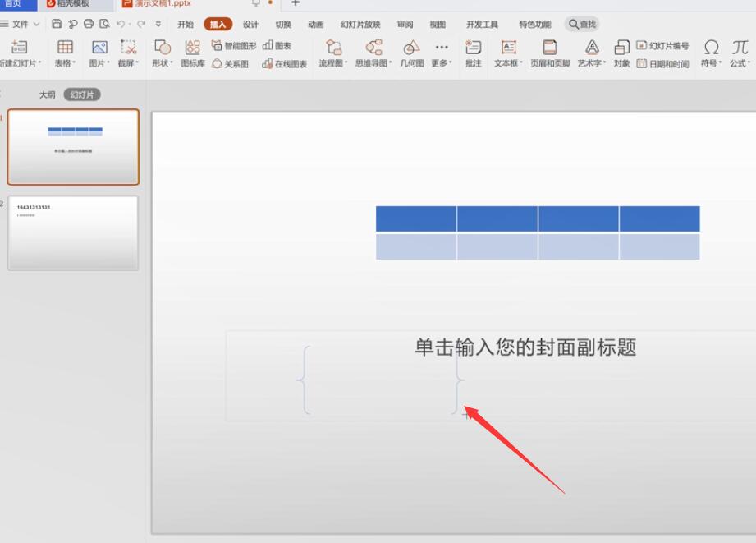Click the 艺术字 word art icon
Viewport: 756px width, 543px height.
click(592, 48)
